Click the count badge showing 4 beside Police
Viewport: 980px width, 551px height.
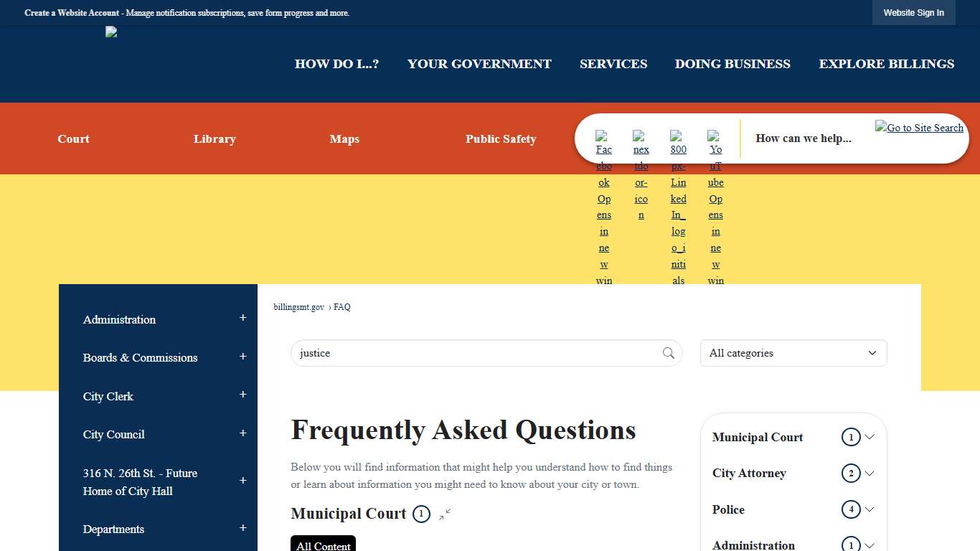(850, 509)
